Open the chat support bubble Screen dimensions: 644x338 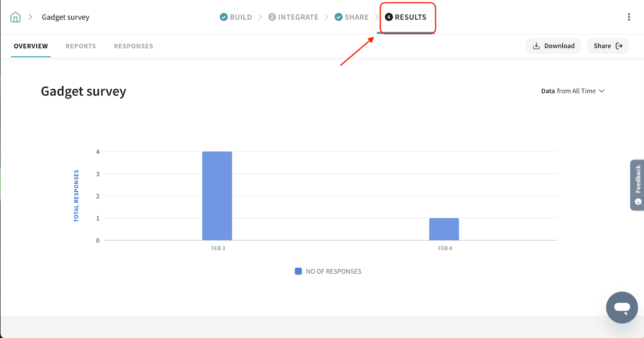tap(622, 307)
